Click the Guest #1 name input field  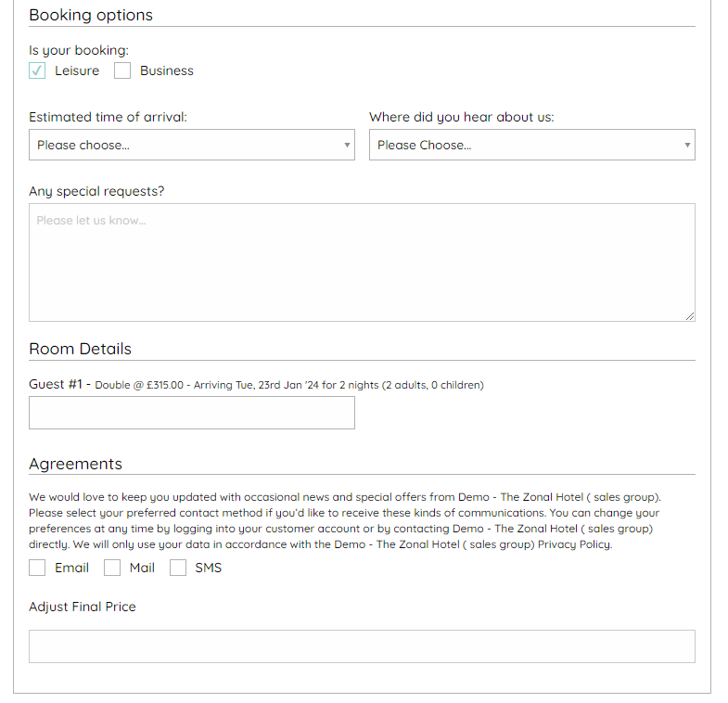point(192,413)
